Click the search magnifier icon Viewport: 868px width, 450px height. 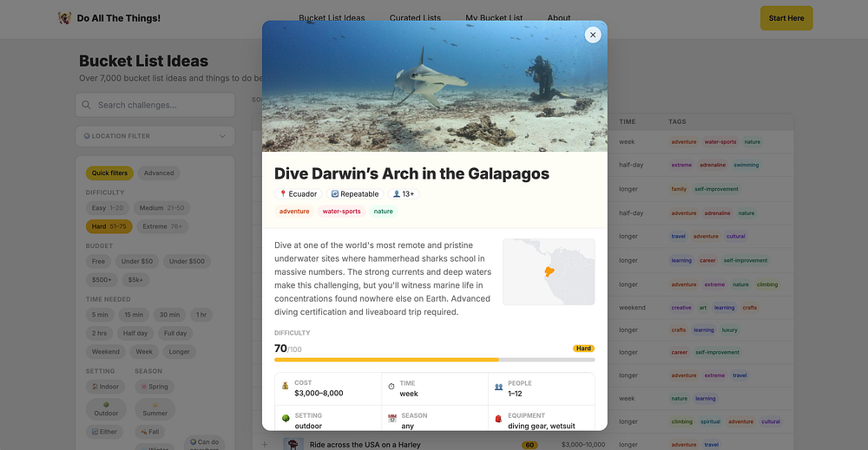86,105
